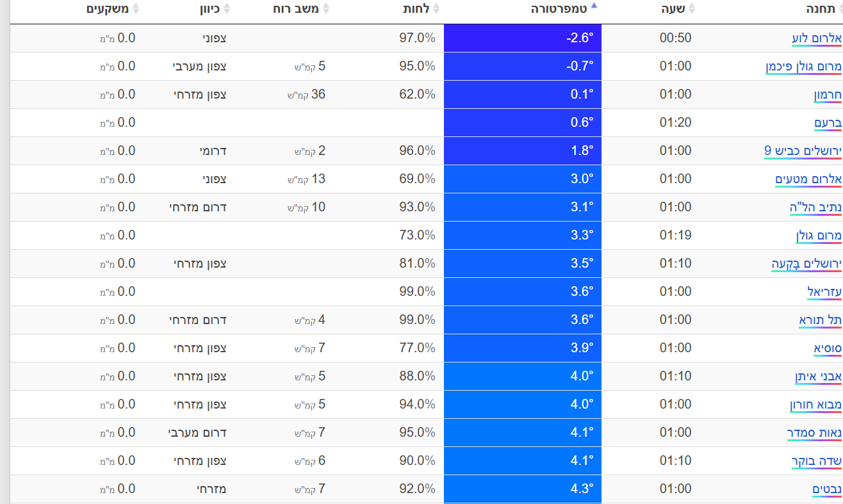Sort precipitation with the משקעים arrow icon
This screenshot has width=843, height=504.
tap(136, 9)
